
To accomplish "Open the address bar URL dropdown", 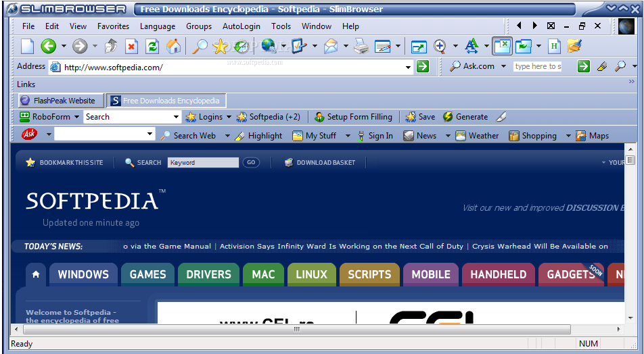I will tap(408, 67).
